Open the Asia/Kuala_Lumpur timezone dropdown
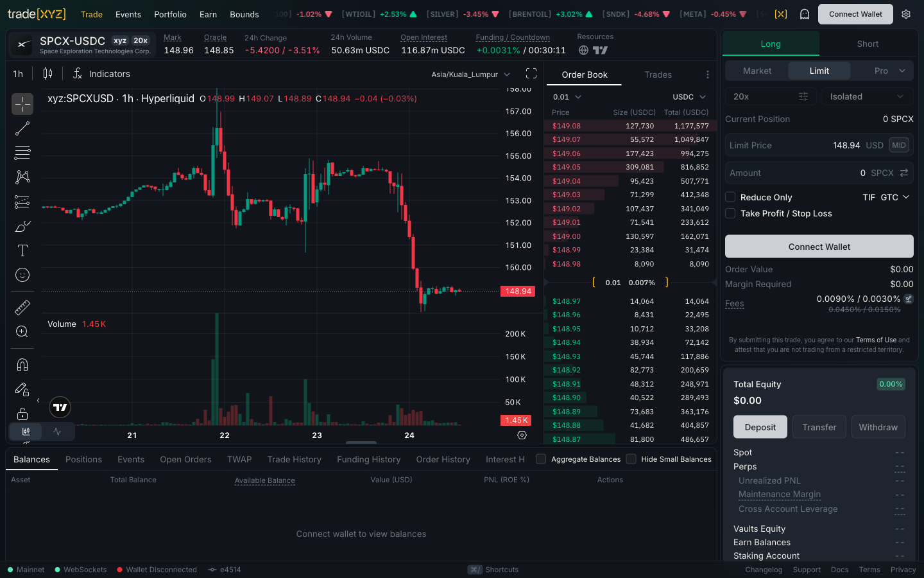The height and width of the screenshot is (578, 924). [x=471, y=74]
